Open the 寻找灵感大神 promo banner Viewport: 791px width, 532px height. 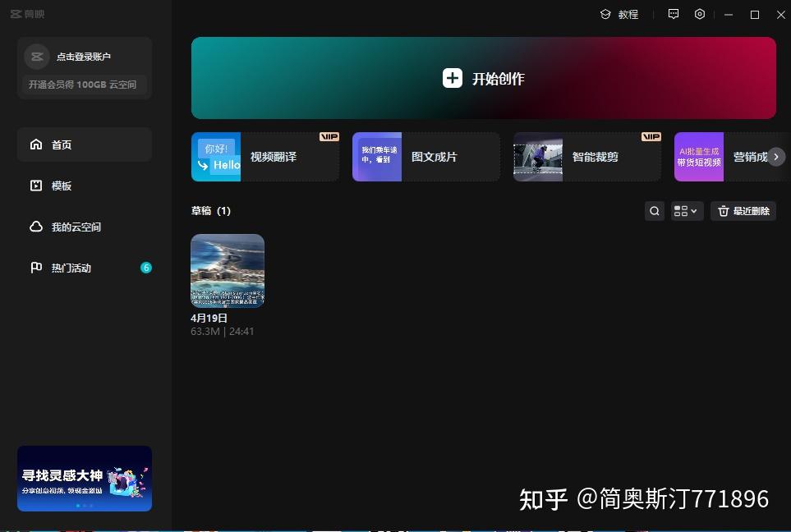(x=85, y=479)
